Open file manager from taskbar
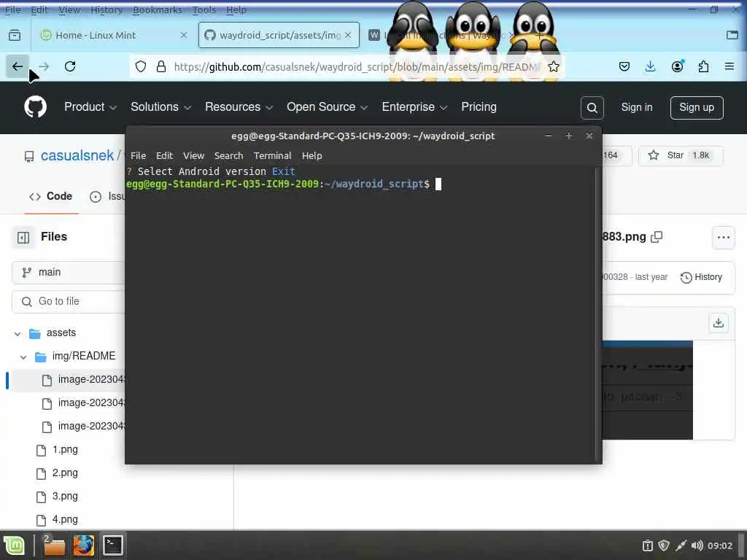This screenshot has width=747, height=560. 54,545
